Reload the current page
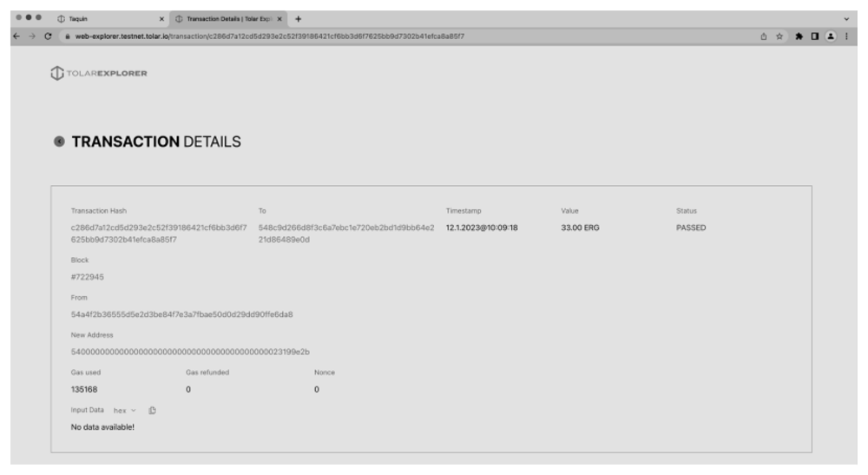This screenshot has width=868, height=475. click(x=48, y=36)
